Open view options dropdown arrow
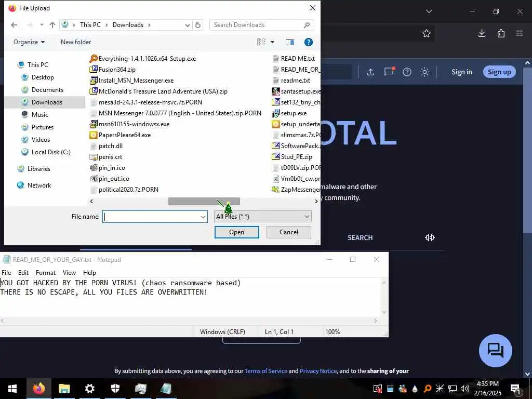 tap(272, 42)
